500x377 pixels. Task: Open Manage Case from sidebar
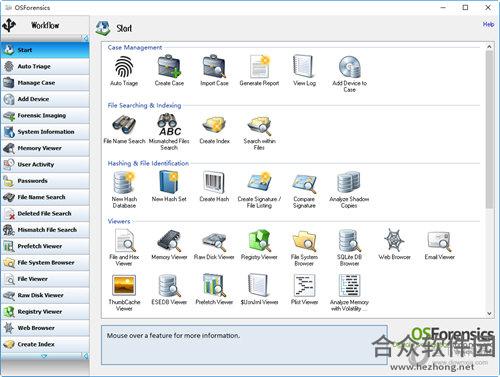45,83
